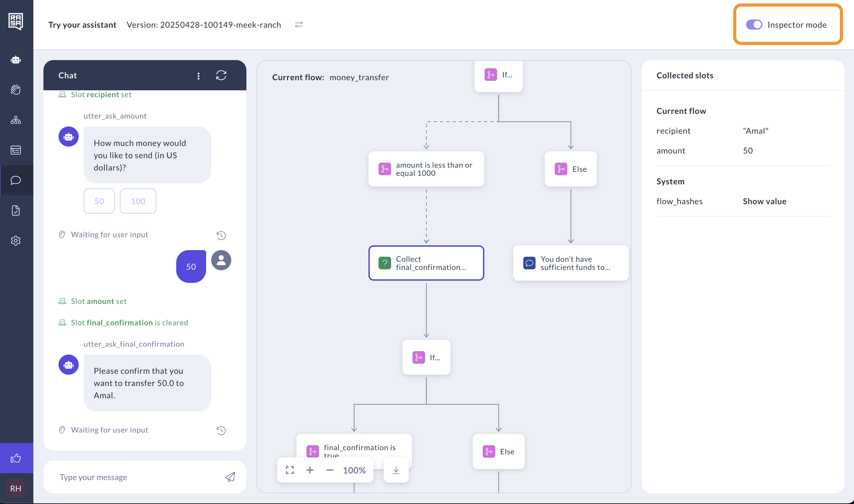
Task: Zoom out the flow diagram
Action: tap(329, 470)
